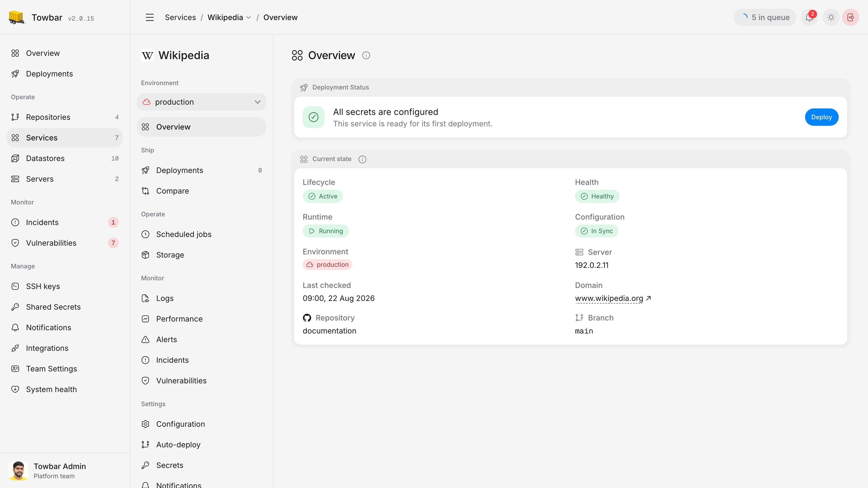This screenshot has height=488, width=868.
Task: Open System health page
Action: [65, 389]
